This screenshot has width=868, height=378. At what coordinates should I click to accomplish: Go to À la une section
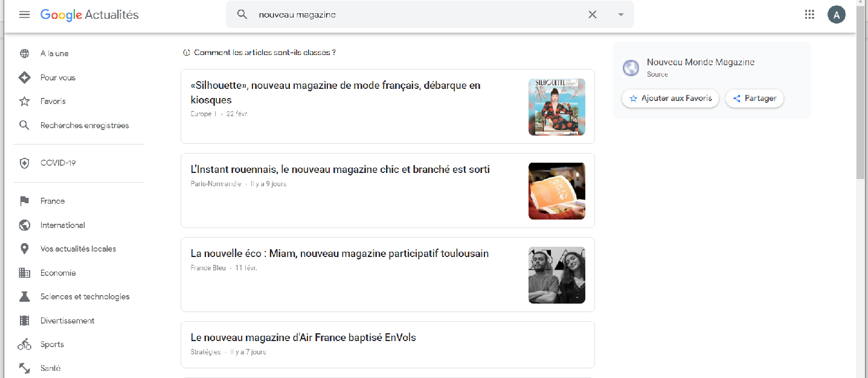(x=54, y=53)
